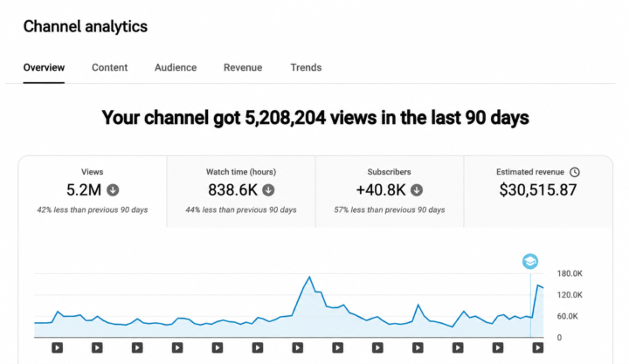
Task: Open the last video marker below the chart
Action: point(538,347)
